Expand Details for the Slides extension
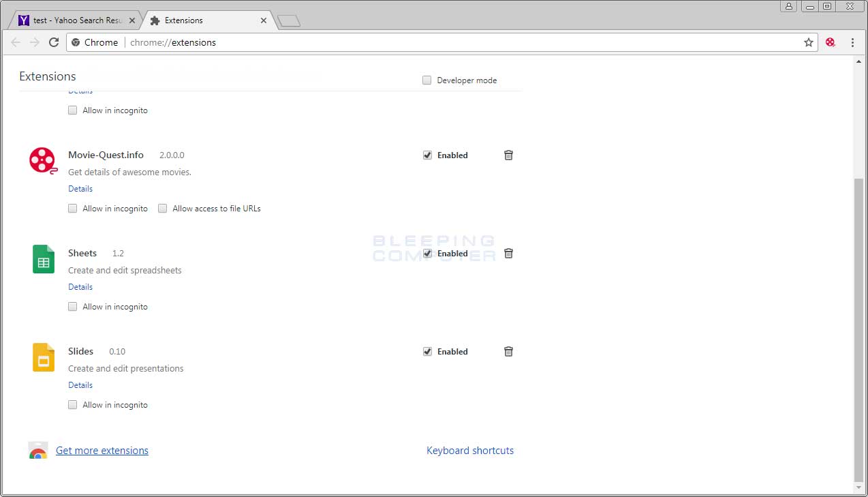This screenshot has height=497, width=868. (80, 385)
